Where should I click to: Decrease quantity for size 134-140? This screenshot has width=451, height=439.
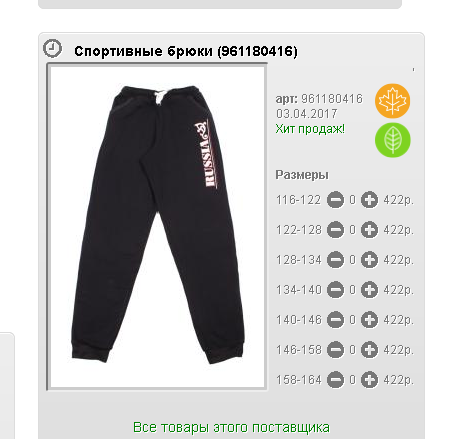click(335, 290)
